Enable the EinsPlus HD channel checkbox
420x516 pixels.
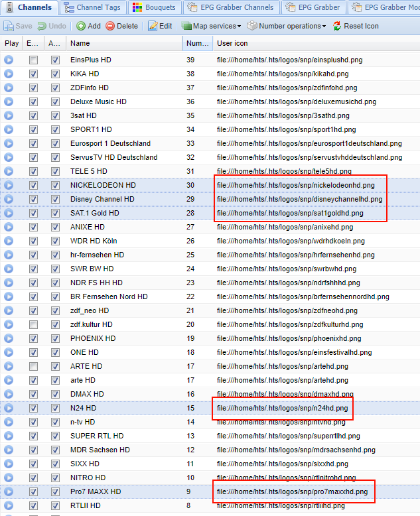pyautogui.click(x=33, y=60)
